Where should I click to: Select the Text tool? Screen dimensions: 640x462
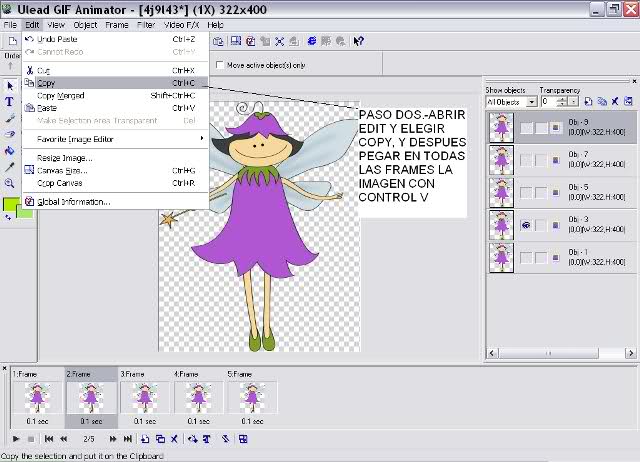tap(9, 102)
